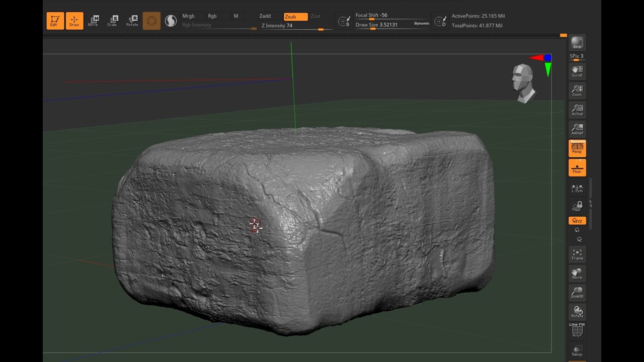Select the Y-axis rotation icon
This screenshot has height=362, width=644.
577,231
